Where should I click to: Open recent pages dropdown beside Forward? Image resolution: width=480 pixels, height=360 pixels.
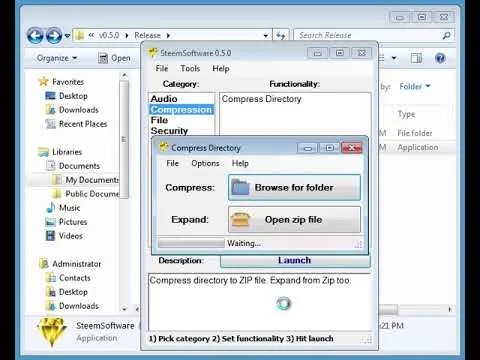click(x=67, y=35)
